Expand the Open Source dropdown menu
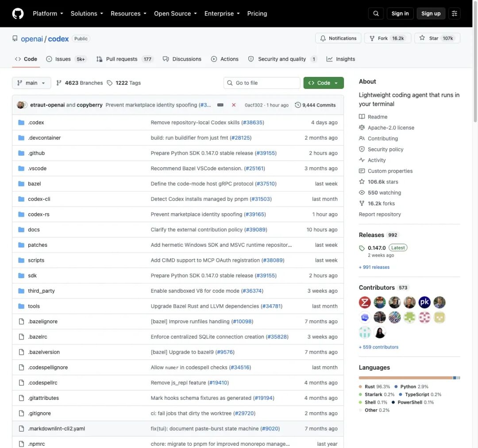Screen dimensions: 478x448 point(175,14)
